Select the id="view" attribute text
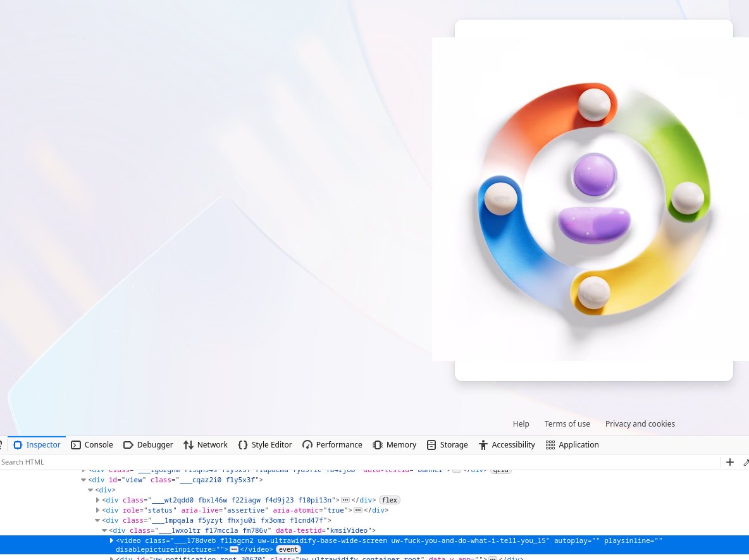The width and height of the screenshot is (749, 560). pos(128,480)
